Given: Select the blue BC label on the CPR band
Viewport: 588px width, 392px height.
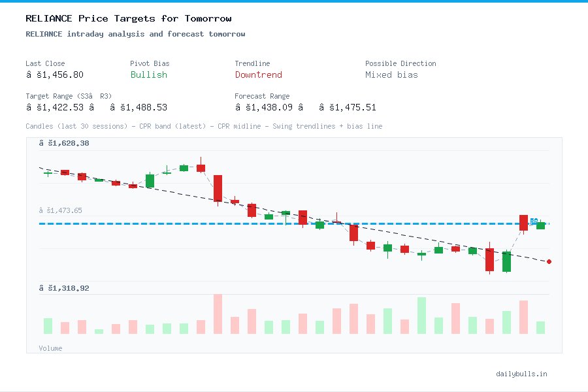Looking at the screenshot, I should (x=534, y=221).
